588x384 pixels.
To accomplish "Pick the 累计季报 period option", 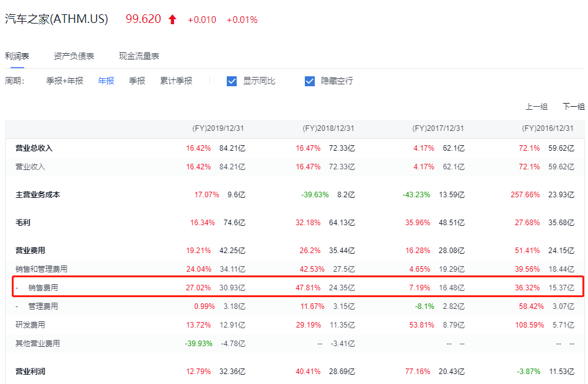I will (176, 81).
